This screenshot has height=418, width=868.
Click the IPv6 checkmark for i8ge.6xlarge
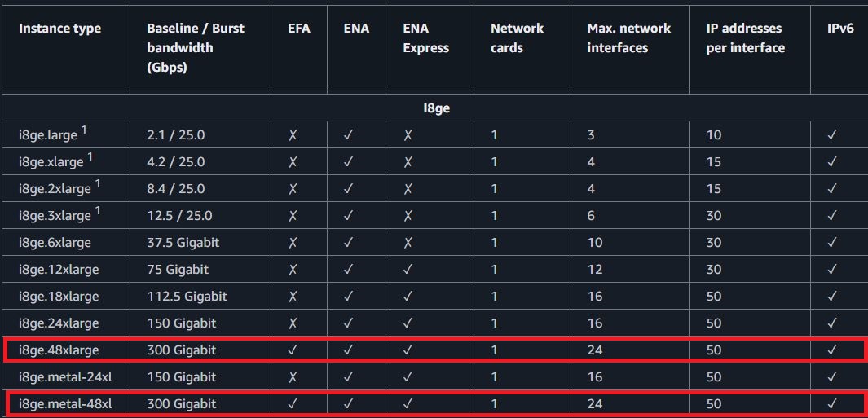tap(832, 243)
